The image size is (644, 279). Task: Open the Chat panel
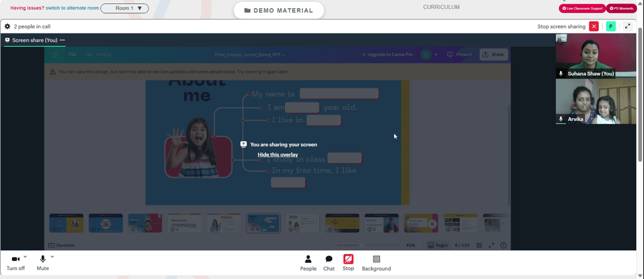point(329,263)
